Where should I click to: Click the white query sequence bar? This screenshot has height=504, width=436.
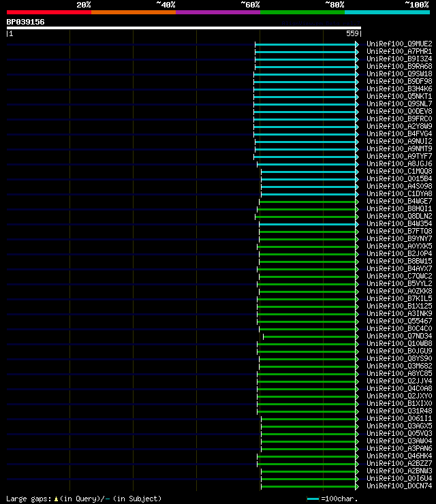[x=183, y=28]
